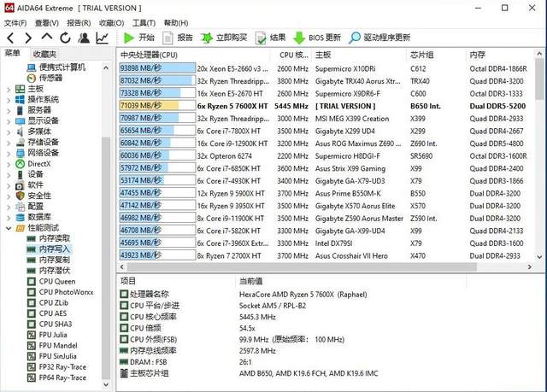Select the 配置 configuration icon item
Screen dimensions: 547x392
click(21, 207)
